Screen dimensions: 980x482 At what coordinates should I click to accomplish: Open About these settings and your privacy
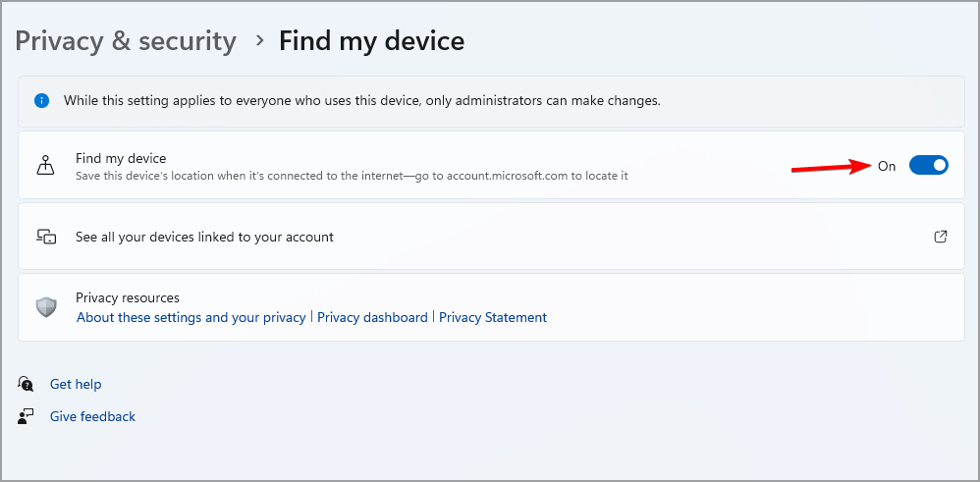click(x=191, y=317)
